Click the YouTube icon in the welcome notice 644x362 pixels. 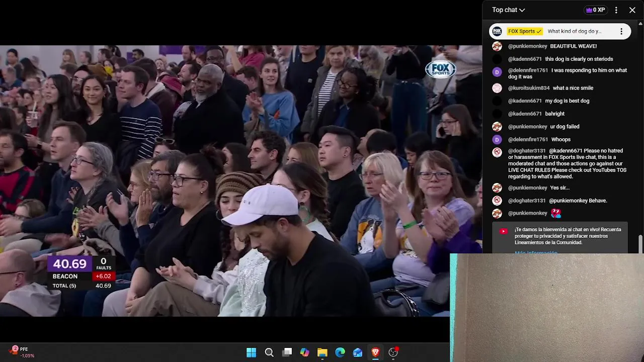tap(503, 231)
